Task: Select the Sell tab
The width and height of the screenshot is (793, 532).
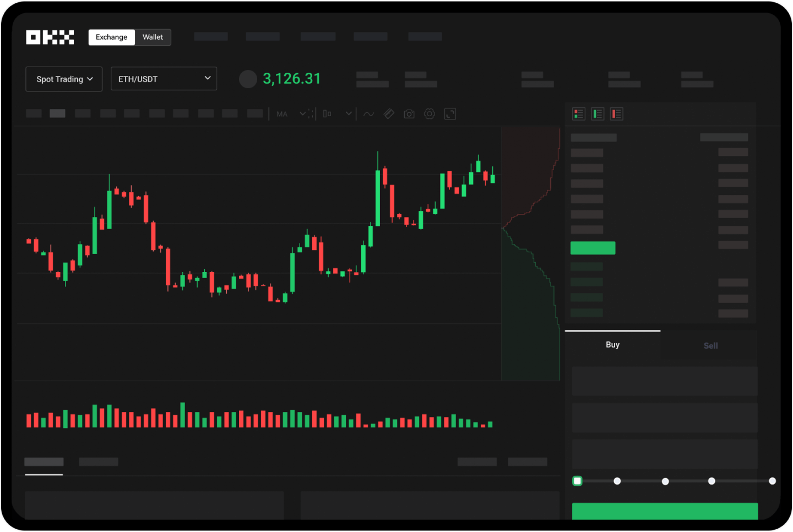Action: click(x=710, y=346)
